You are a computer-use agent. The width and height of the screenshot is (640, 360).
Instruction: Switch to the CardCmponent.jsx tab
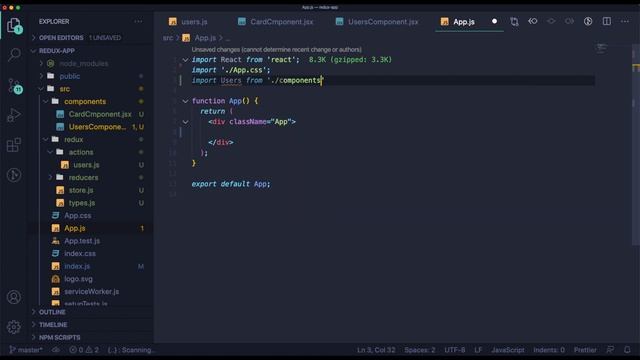tap(276, 22)
